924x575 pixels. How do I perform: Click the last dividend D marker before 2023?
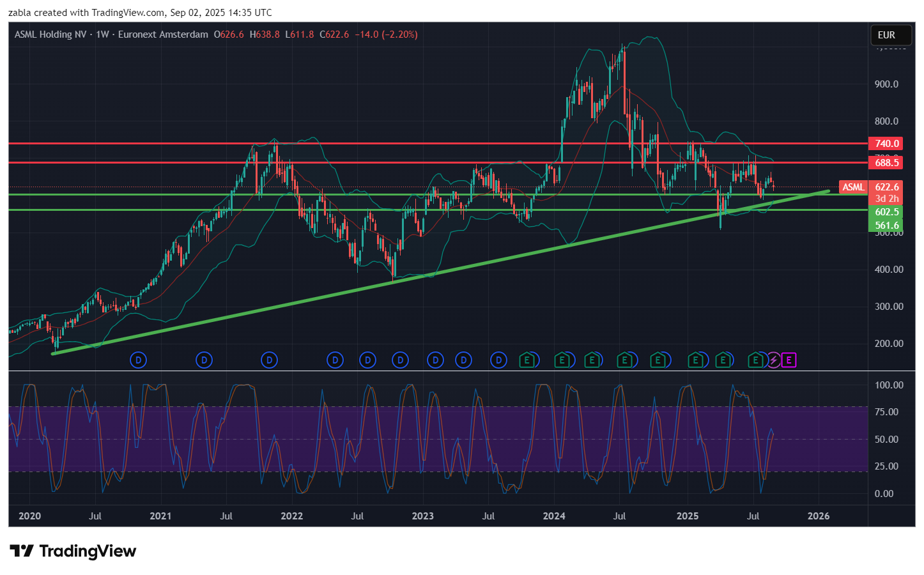pos(400,360)
